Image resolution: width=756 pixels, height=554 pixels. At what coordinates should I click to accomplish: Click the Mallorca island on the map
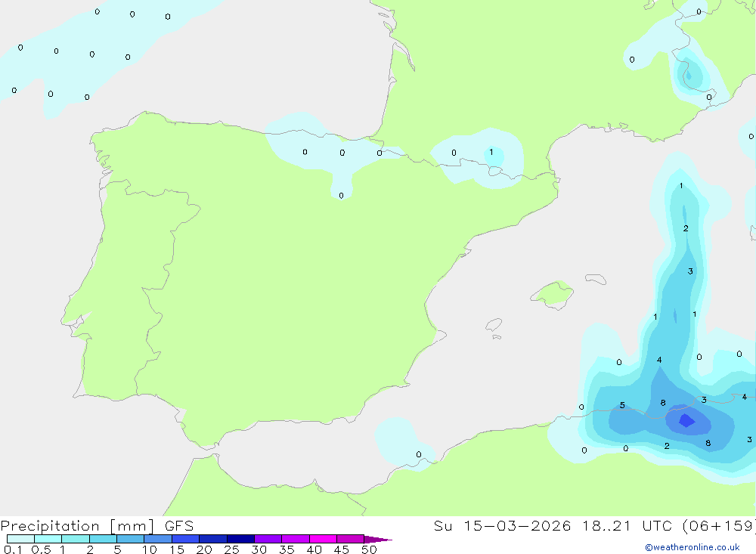tap(553, 293)
